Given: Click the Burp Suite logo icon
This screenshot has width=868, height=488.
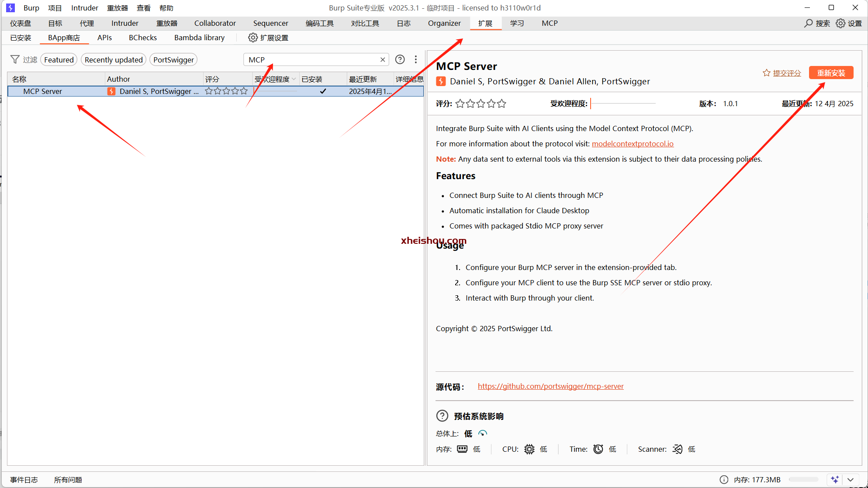Looking at the screenshot, I should tap(10, 8).
